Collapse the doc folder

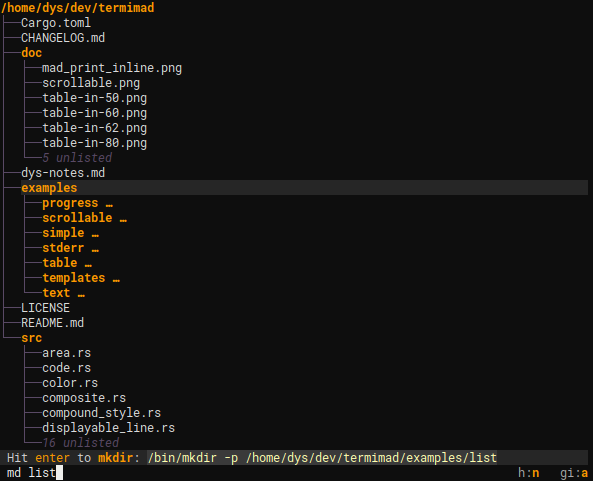tap(31, 53)
